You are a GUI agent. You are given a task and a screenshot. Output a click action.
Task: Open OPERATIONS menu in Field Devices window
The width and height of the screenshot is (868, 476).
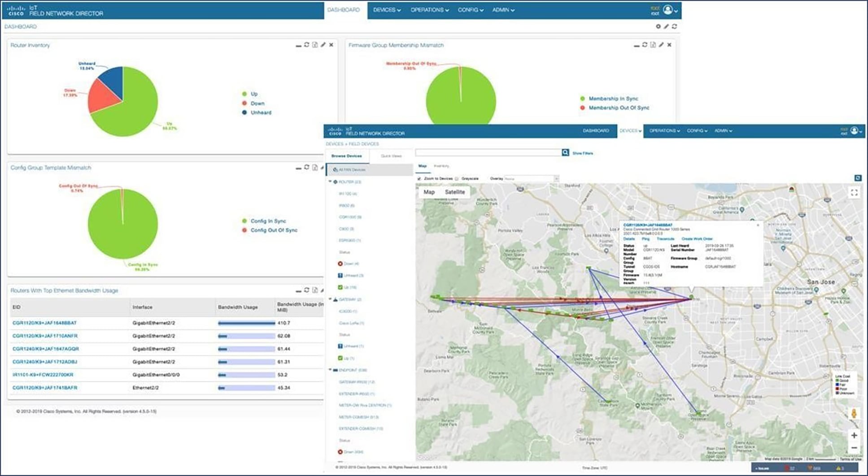click(664, 130)
